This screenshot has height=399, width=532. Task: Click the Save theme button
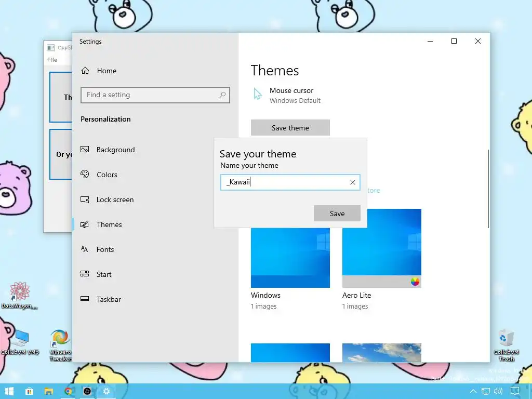pyautogui.click(x=290, y=128)
